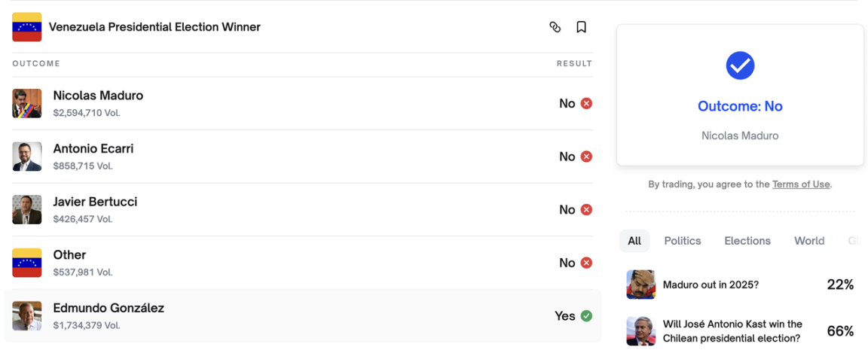
Task: Switch to the Elections tab
Action: (x=747, y=241)
